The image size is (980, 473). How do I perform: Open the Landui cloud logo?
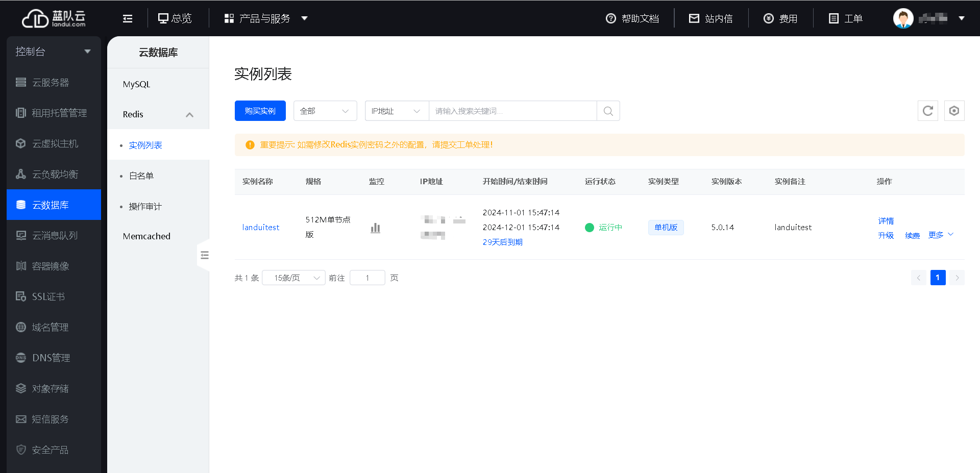[54, 18]
